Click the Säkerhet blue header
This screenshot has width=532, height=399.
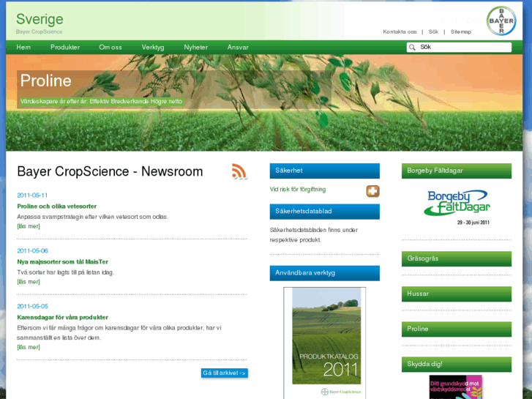pos(325,171)
